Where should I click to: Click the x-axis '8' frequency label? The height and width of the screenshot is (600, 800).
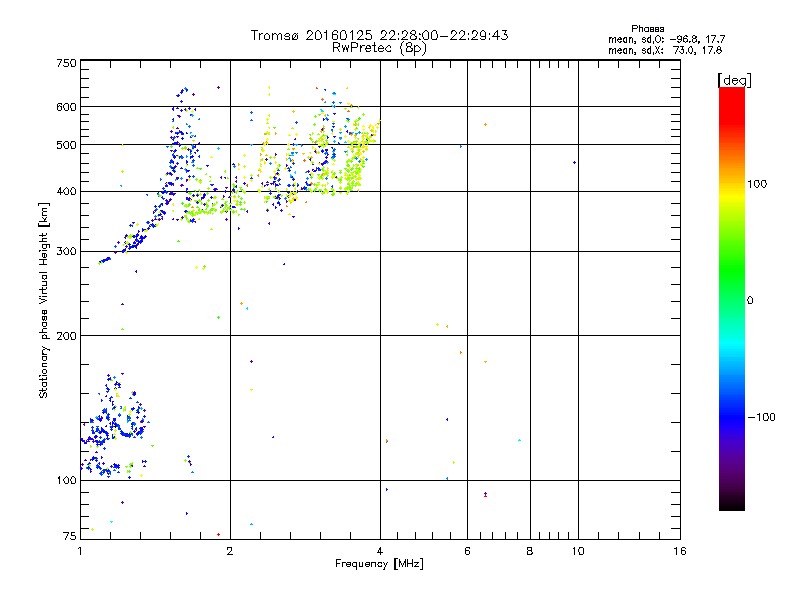tap(530, 551)
